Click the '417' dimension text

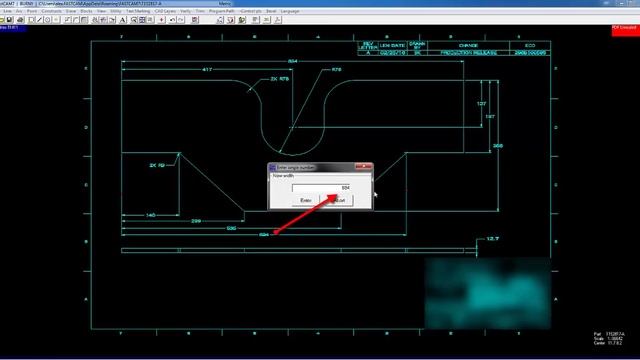coord(207,69)
